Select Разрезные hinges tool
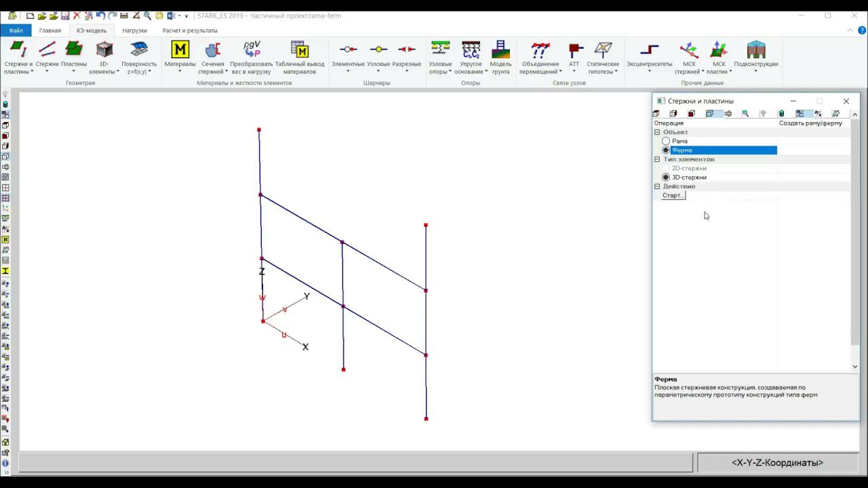This screenshot has height=488, width=868. (407, 58)
